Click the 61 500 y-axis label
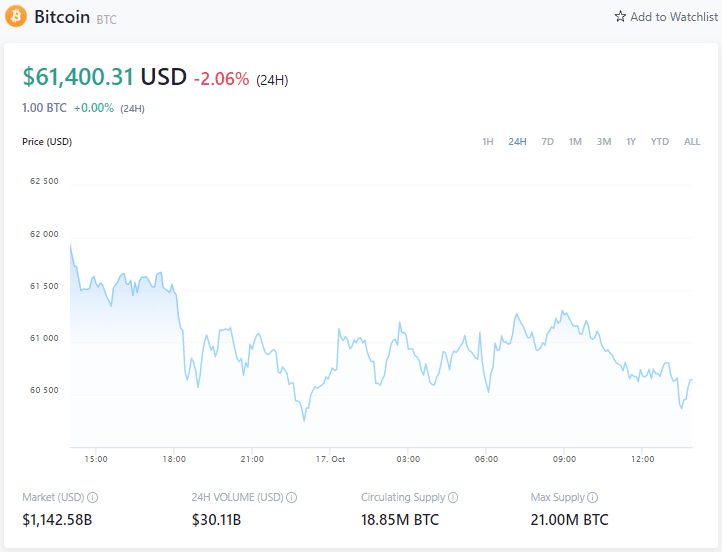The image size is (722, 552). (x=44, y=286)
